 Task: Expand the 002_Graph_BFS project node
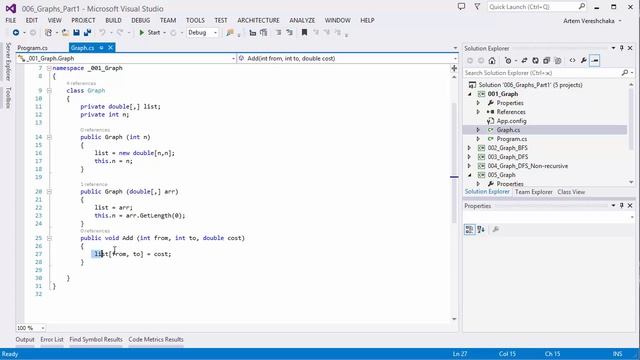[x=469, y=148]
